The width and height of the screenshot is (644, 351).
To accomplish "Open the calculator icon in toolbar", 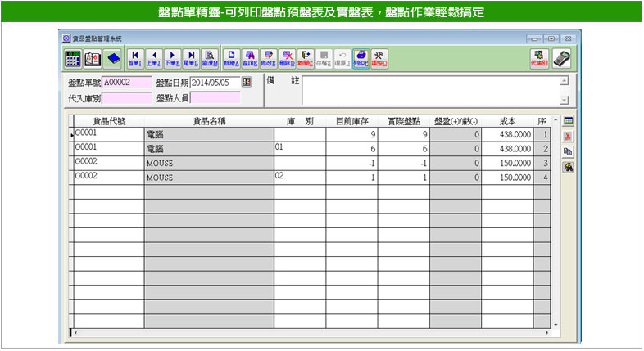I will [73, 58].
